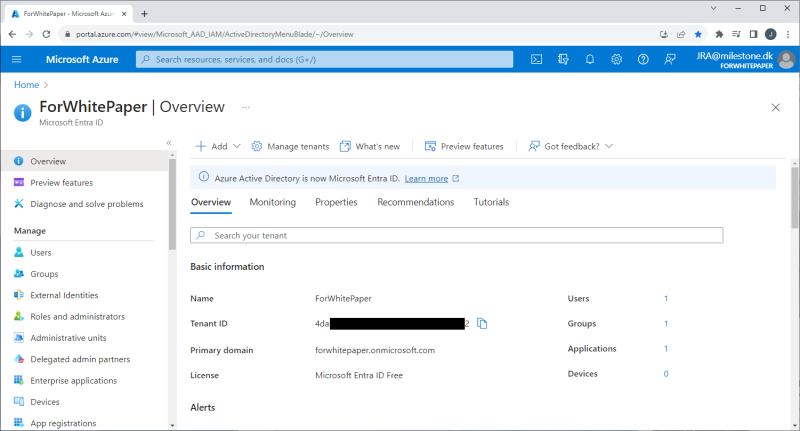The height and width of the screenshot is (431, 800).
Task: Click the Home breadcrumb link
Action: (x=26, y=85)
